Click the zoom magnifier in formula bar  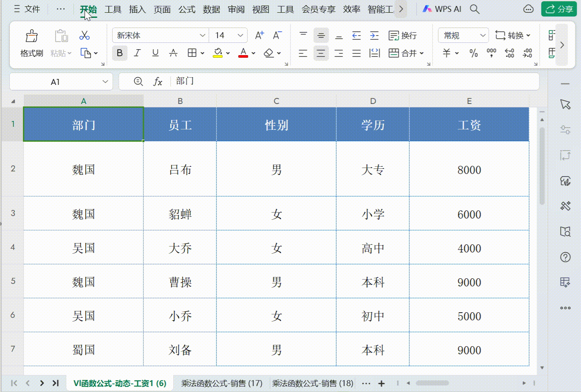(x=138, y=81)
